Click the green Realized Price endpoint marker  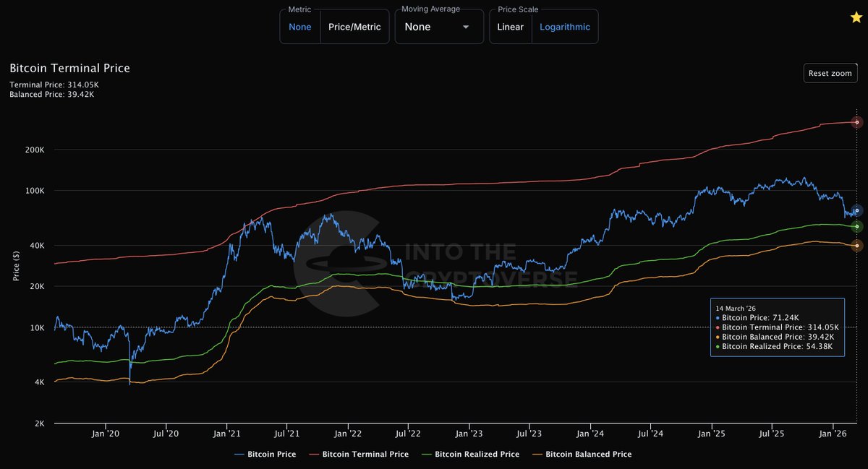pos(857,227)
